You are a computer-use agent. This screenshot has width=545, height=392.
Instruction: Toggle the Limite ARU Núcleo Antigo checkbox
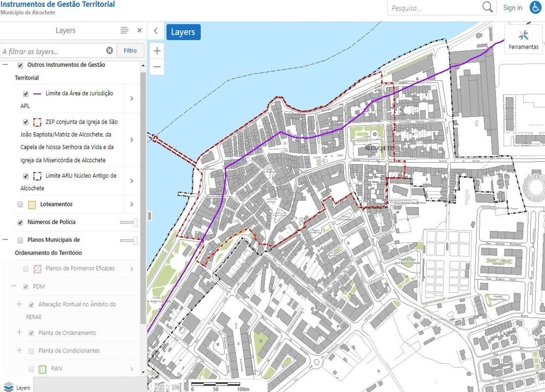tap(26, 176)
